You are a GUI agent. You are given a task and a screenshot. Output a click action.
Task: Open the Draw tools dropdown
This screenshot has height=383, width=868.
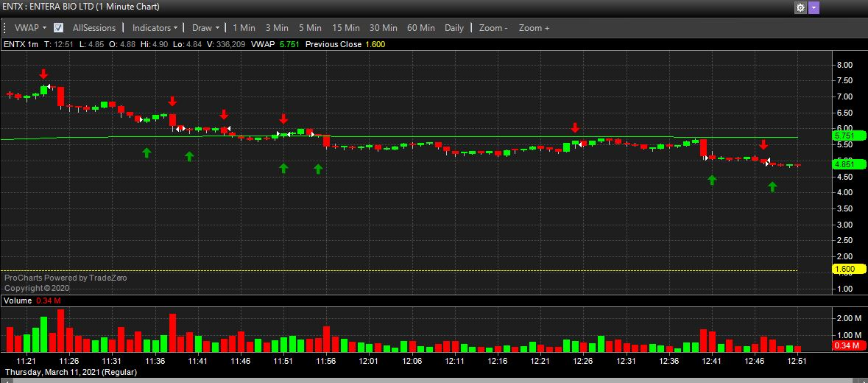205,28
